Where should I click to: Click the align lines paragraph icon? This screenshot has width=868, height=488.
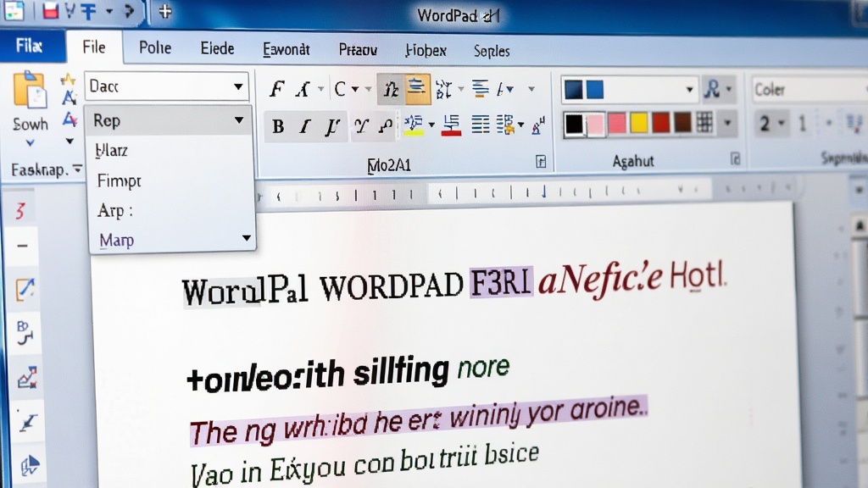click(480, 88)
